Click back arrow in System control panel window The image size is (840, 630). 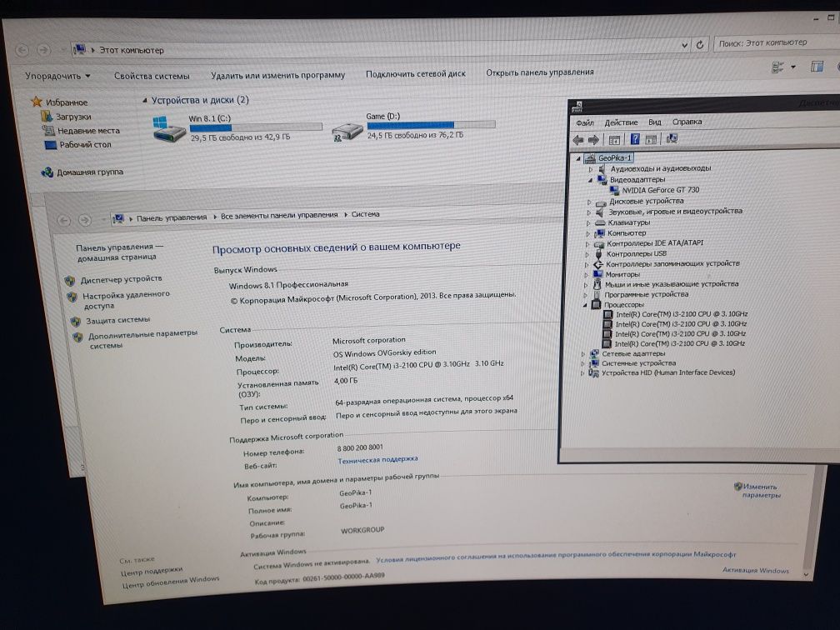(63, 221)
